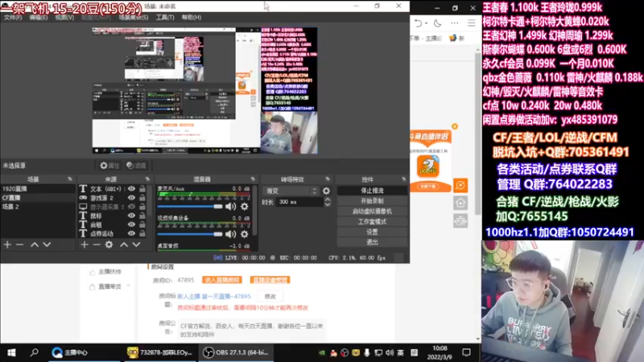The height and width of the screenshot is (362, 644).
Task: Open the 麦克风/Aux mixer gear settings
Action: click(x=245, y=207)
